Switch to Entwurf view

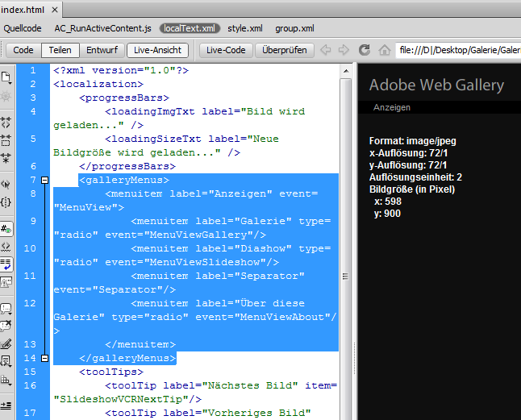pyautogui.click(x=102, y=50)
